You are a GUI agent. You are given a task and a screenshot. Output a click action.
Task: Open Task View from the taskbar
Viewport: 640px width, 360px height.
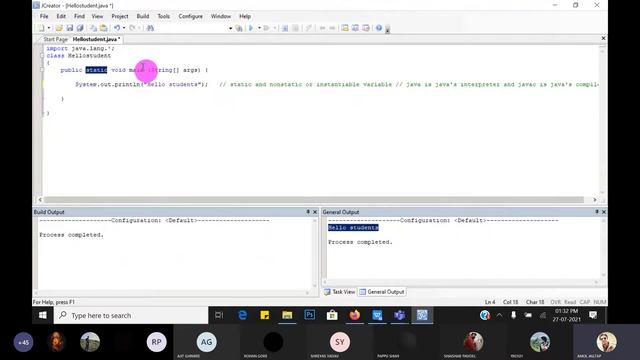point(219,315)
